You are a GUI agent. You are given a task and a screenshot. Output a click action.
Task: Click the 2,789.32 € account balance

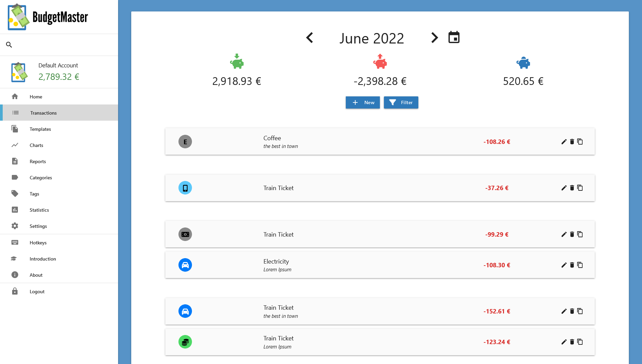59,77
